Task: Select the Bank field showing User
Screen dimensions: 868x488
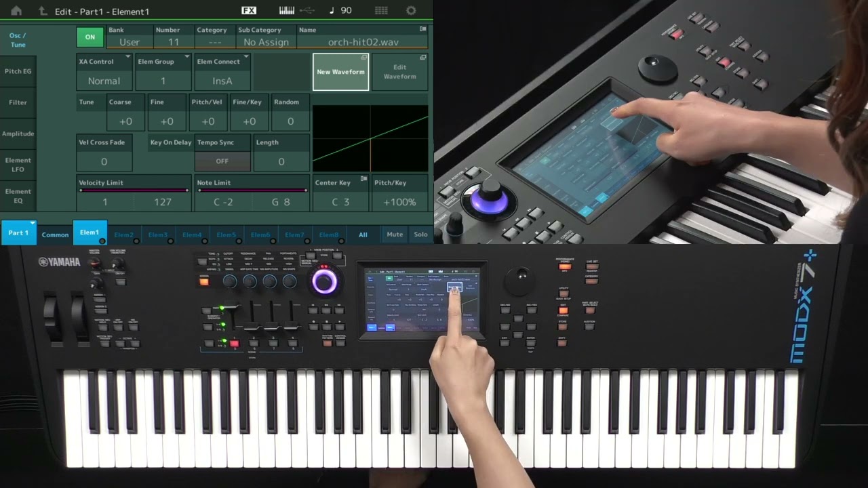Action: 129,42
